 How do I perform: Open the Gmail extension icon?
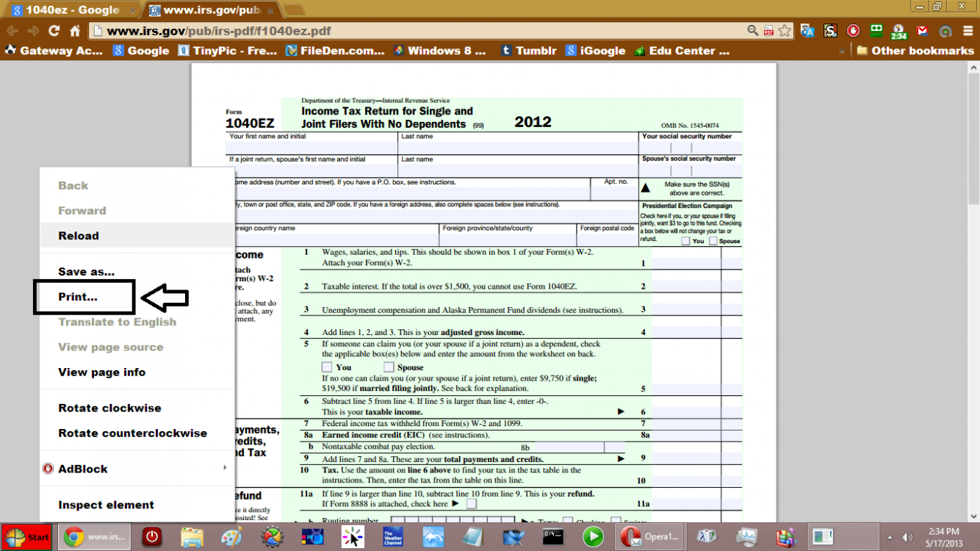point(923,31)
